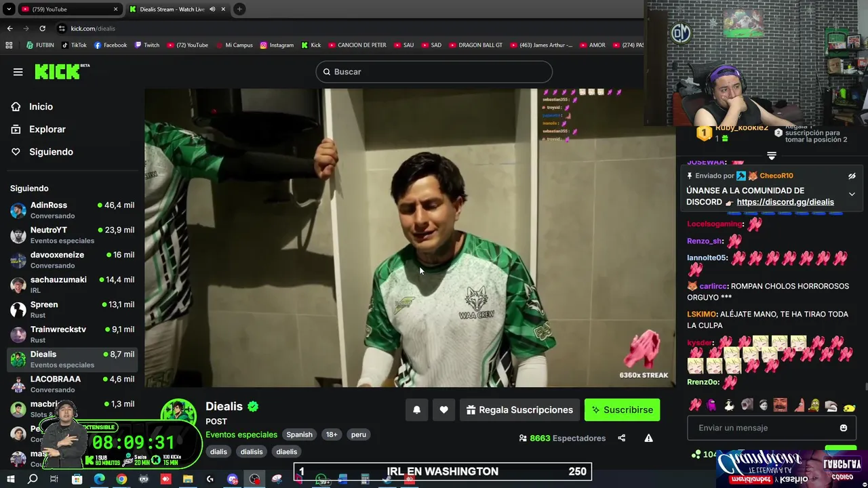Open the TikTok bookmark
This screenshot has height=488, width=868.
tap(74, 45)
